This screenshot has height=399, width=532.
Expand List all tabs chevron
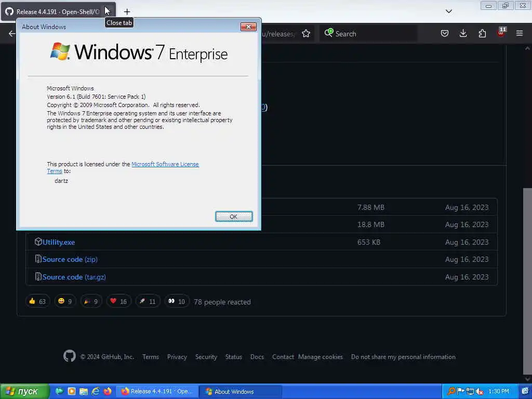point(448,11)
